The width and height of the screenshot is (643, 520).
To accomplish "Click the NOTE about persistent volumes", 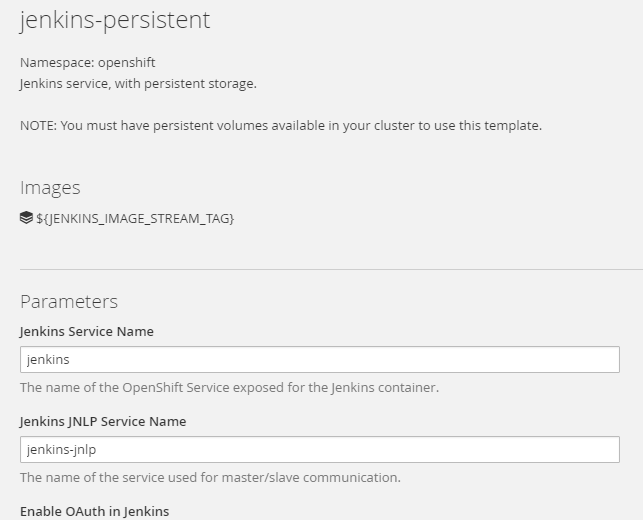I will tap(280, 125).
